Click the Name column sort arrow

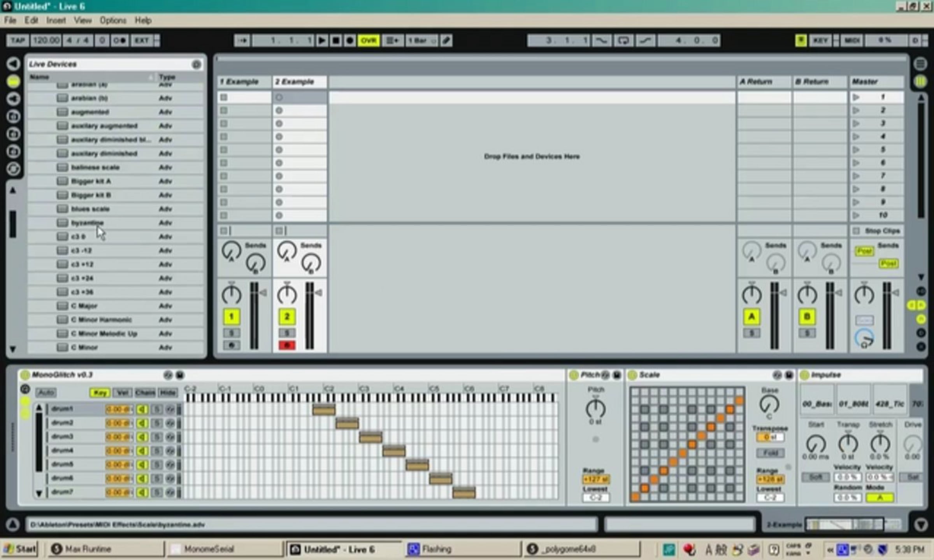coord(151,77)
